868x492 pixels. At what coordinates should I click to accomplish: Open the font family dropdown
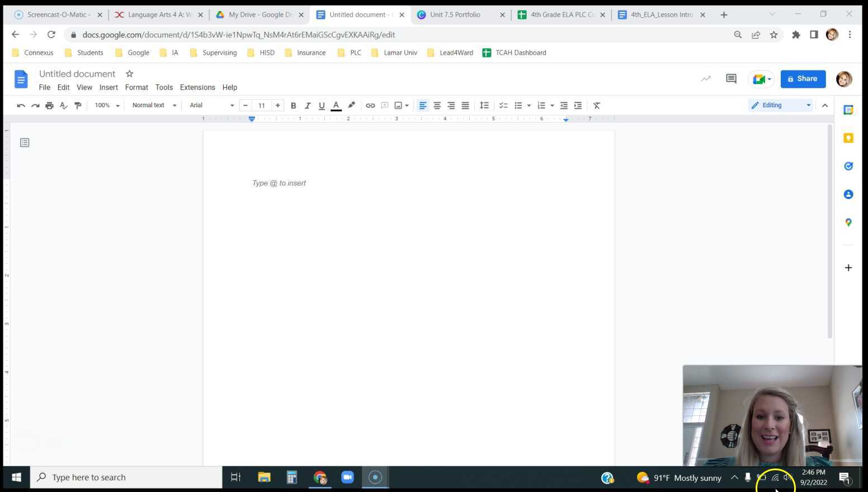point(210,105)
